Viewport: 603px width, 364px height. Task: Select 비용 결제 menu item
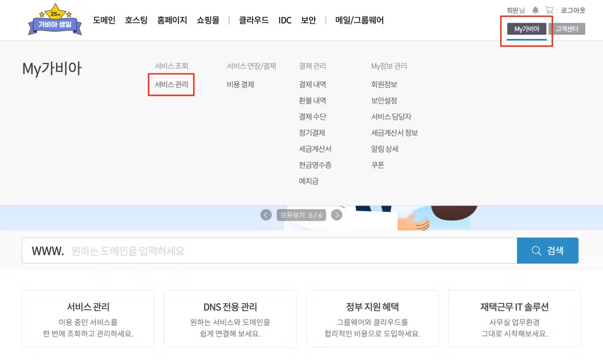(x=240, y=84)
